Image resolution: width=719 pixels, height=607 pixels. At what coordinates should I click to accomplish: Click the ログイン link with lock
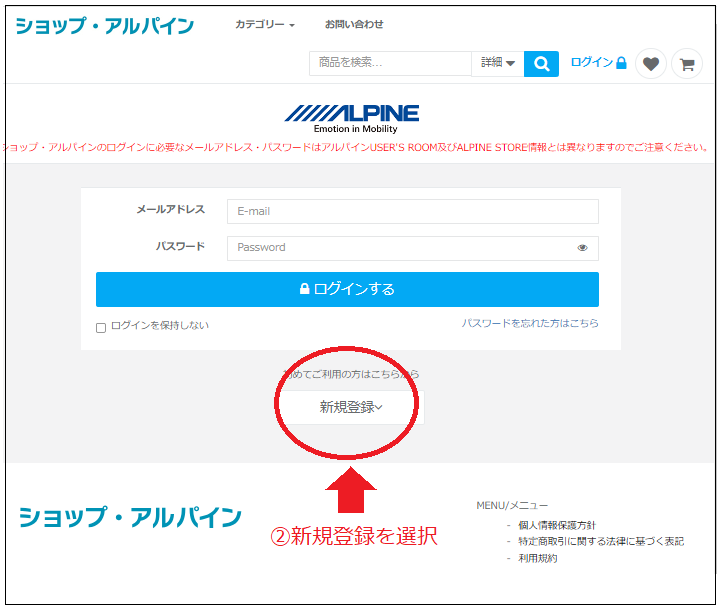coord(598,63)
